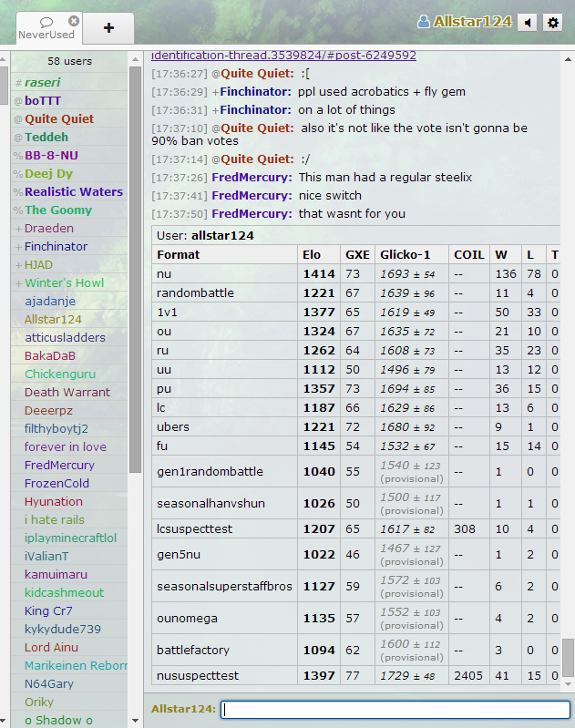
Task: Select ajadanje in the user list
Action: [69, 301]
